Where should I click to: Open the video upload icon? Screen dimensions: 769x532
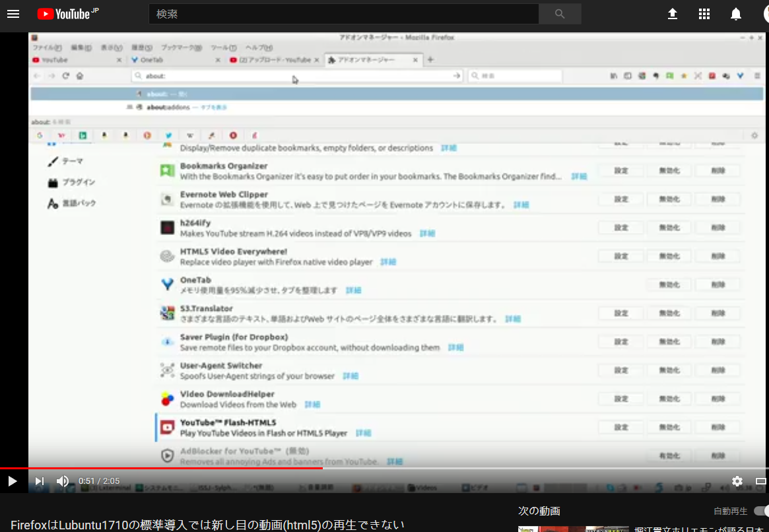[x=673, y=14]
